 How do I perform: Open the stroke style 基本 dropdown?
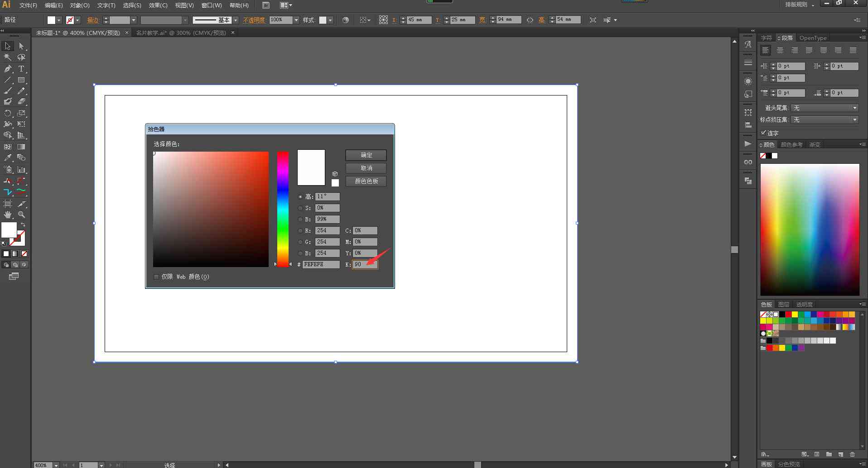click(236, 20)
